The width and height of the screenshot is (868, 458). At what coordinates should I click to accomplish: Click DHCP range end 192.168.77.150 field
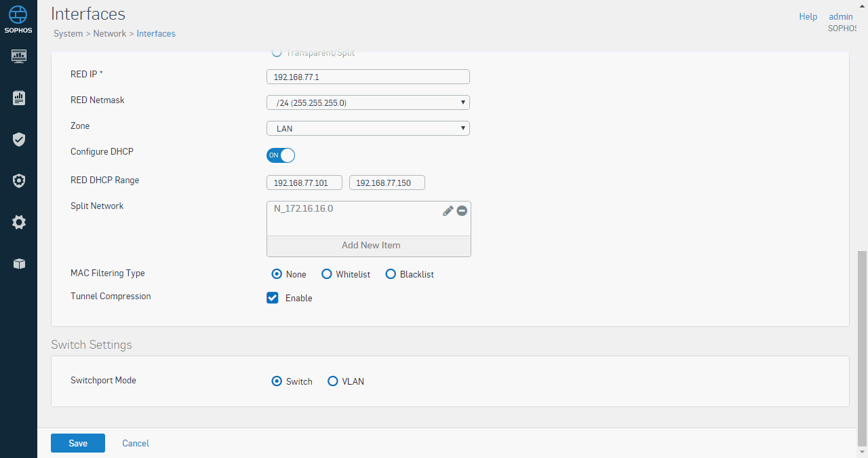pos(387,183)
